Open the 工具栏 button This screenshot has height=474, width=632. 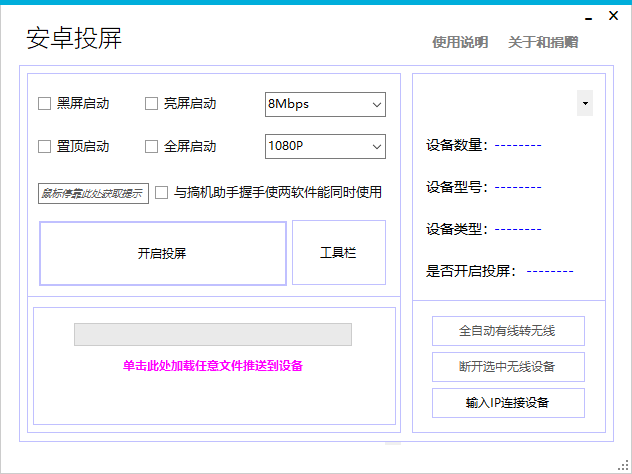point(339,252)
